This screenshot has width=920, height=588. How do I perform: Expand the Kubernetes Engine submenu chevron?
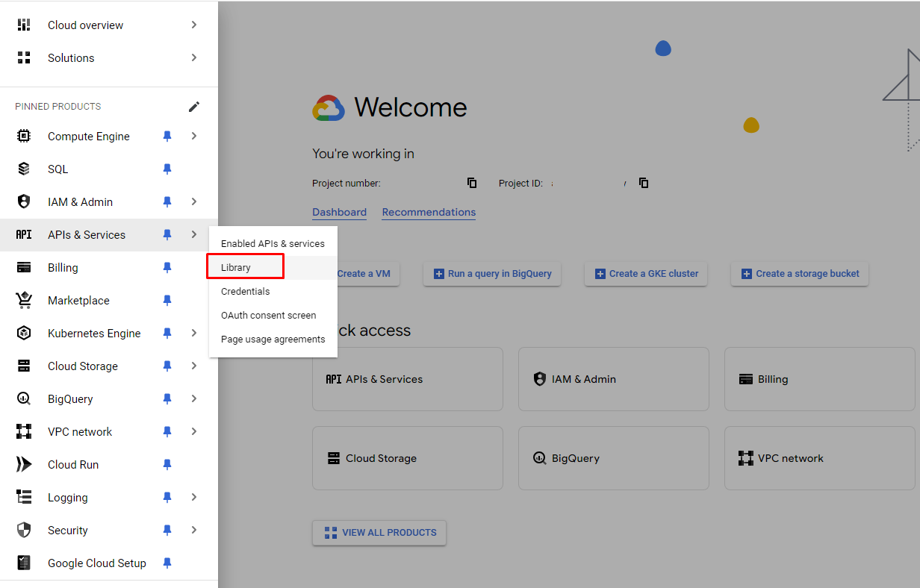pyautogui.click(x=194, y=333)
